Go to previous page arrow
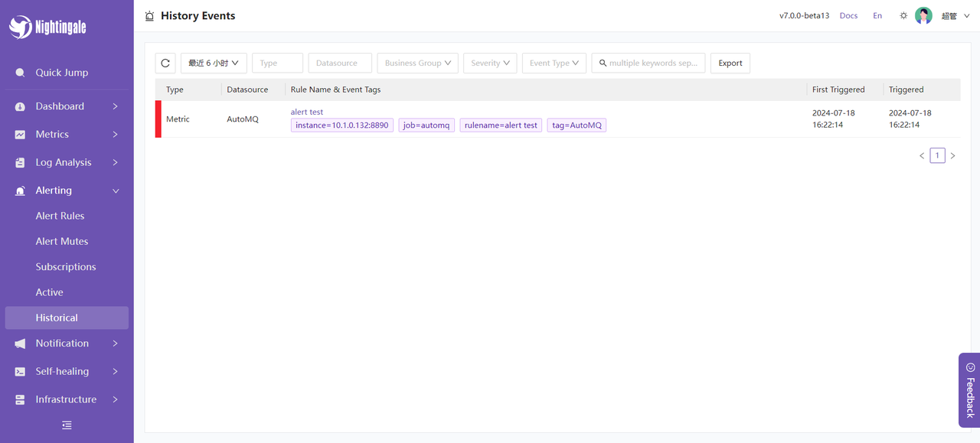The image size is (980, 443). (922, 156)
